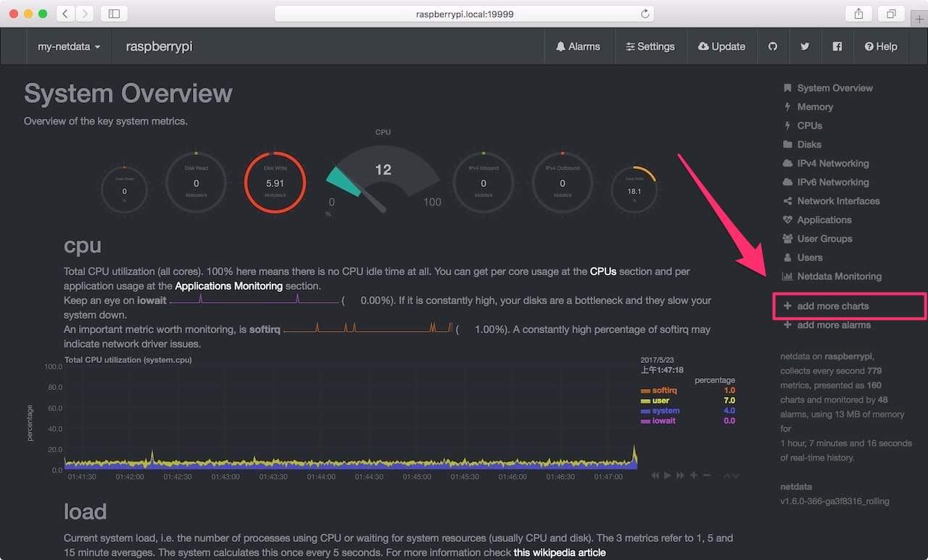Click the softirq sparkline chart
The height and width of the screenshot is (560, 928).
(x=368, y=329)
